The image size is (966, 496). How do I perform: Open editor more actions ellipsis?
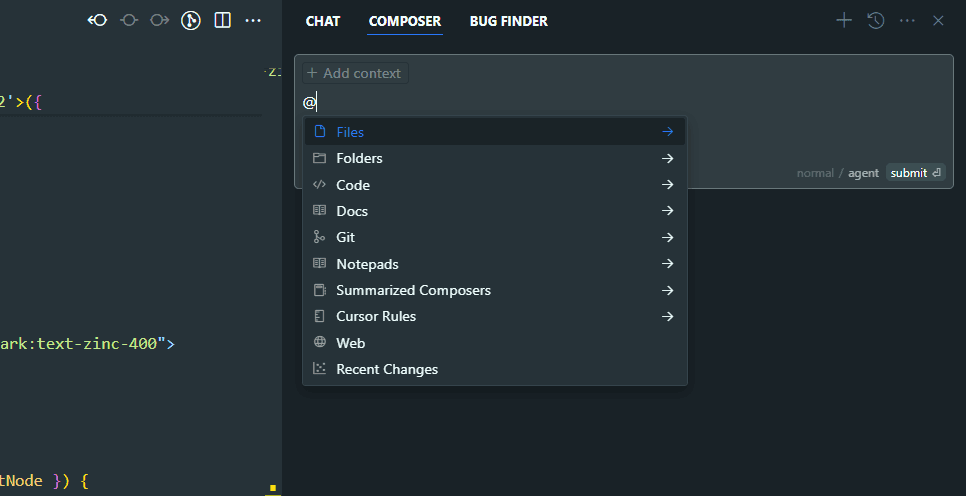click(x=253, y=20)
